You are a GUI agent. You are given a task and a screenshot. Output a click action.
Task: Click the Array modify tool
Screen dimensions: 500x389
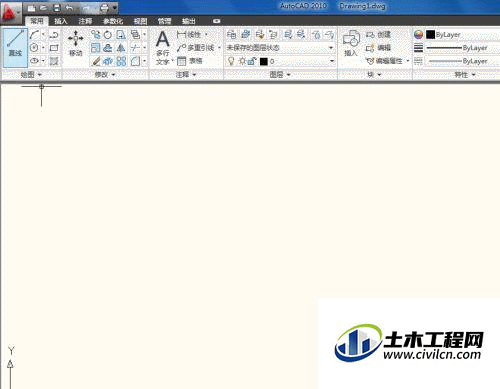point(121,61)
